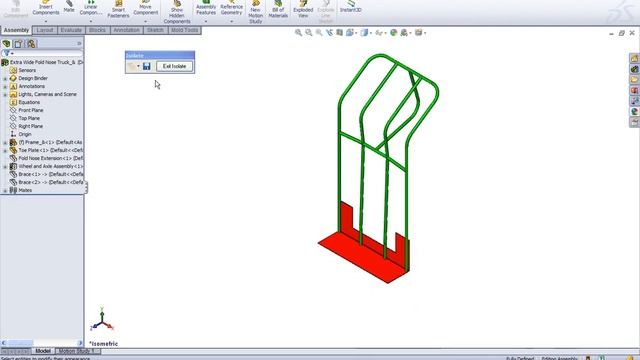640x360 pixels.
Task: Switch to the Mold Tools tab
Action: point(184,30)
